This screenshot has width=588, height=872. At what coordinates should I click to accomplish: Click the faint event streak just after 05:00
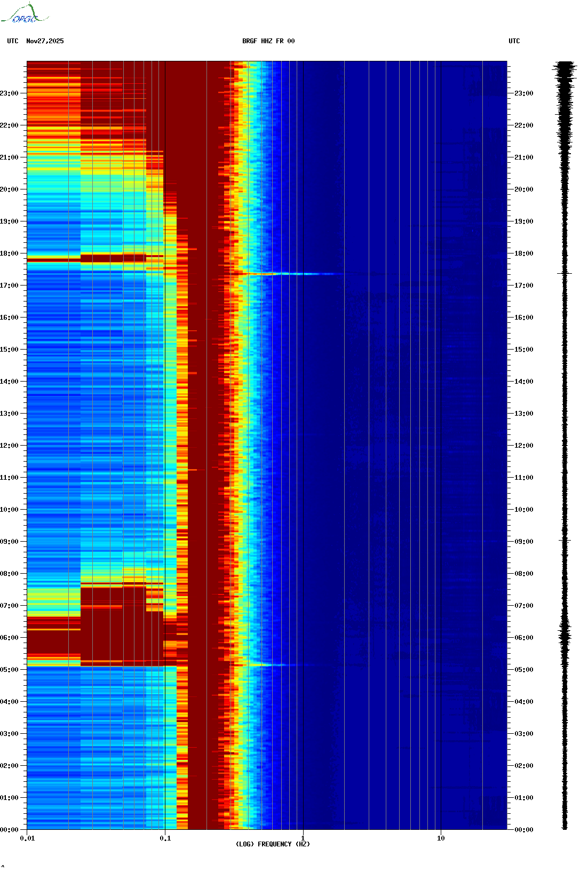pos(272,665)
